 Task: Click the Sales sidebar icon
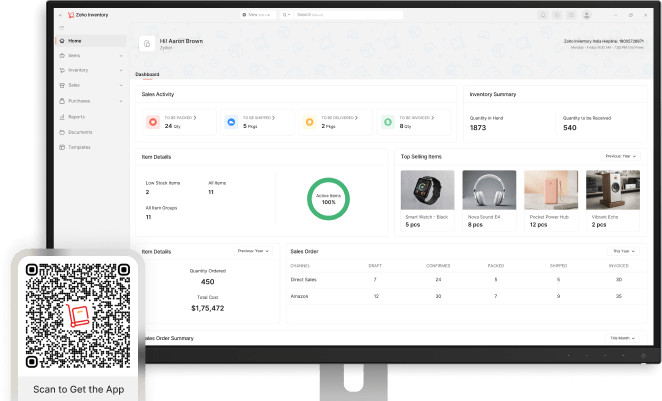[62, 85]
